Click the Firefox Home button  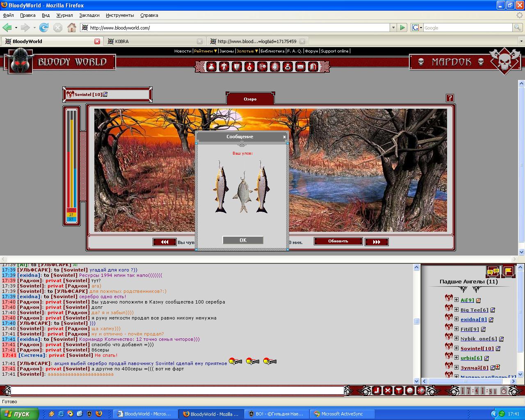point(71,27)
